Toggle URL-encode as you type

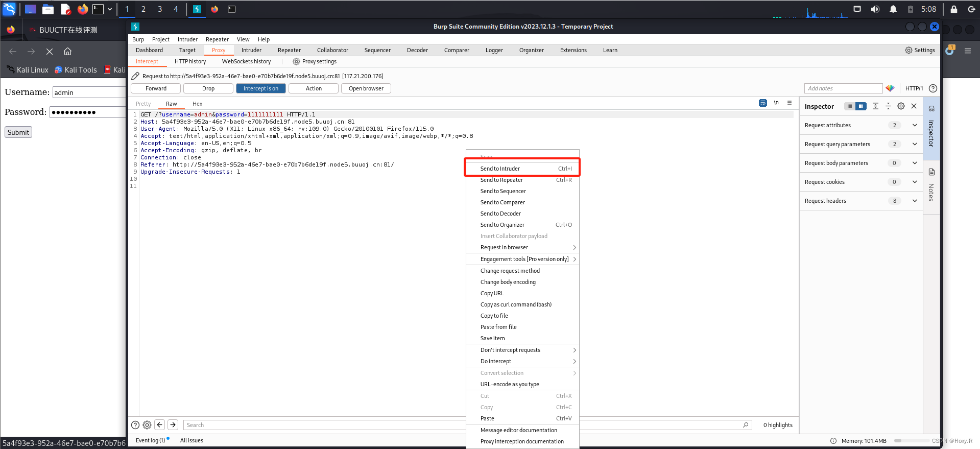click(522, 384)
